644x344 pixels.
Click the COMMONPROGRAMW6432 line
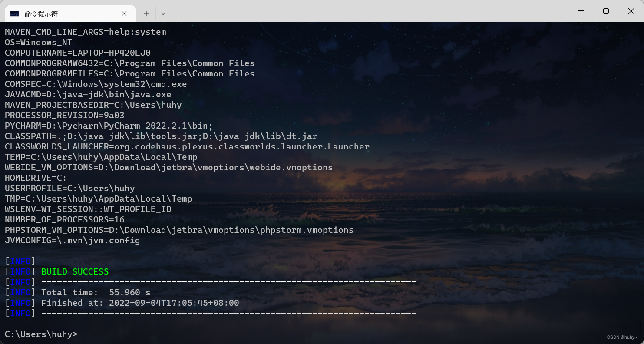pos(130,63)
